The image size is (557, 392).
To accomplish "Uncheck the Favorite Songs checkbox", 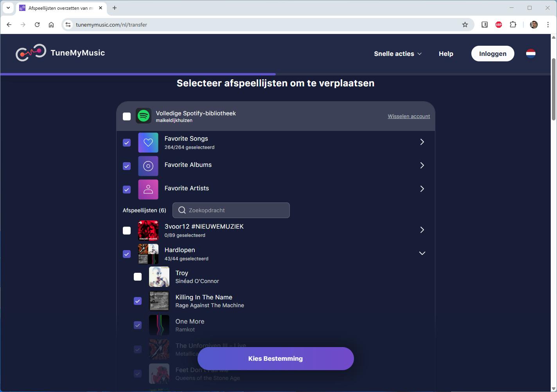I will pos(127,143).
